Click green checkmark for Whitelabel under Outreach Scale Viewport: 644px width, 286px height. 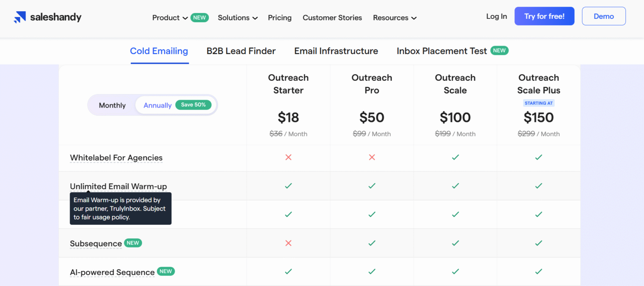click(455, 157)
